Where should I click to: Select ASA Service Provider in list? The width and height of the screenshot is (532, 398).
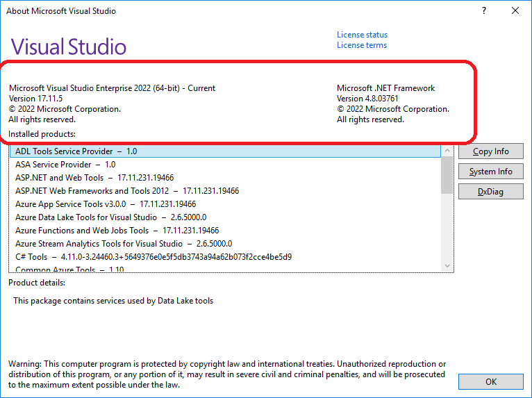[x=225, y=165]
